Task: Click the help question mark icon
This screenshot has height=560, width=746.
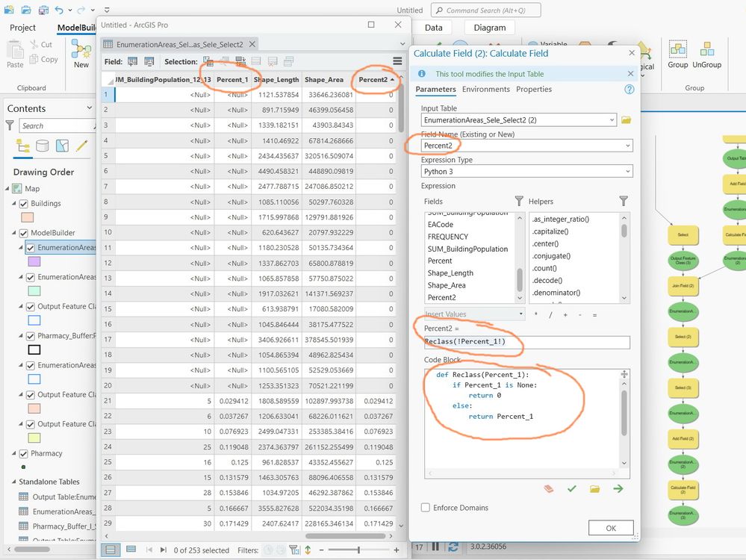Action: pyautogui.click(x=629, y=90)
